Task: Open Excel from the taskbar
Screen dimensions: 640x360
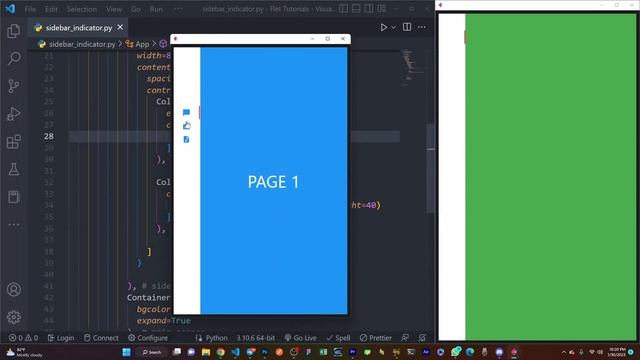Action: [323, 352]
